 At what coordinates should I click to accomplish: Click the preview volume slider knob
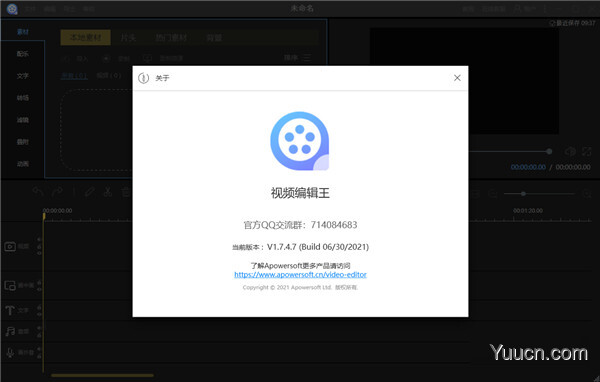pos(549,152)
